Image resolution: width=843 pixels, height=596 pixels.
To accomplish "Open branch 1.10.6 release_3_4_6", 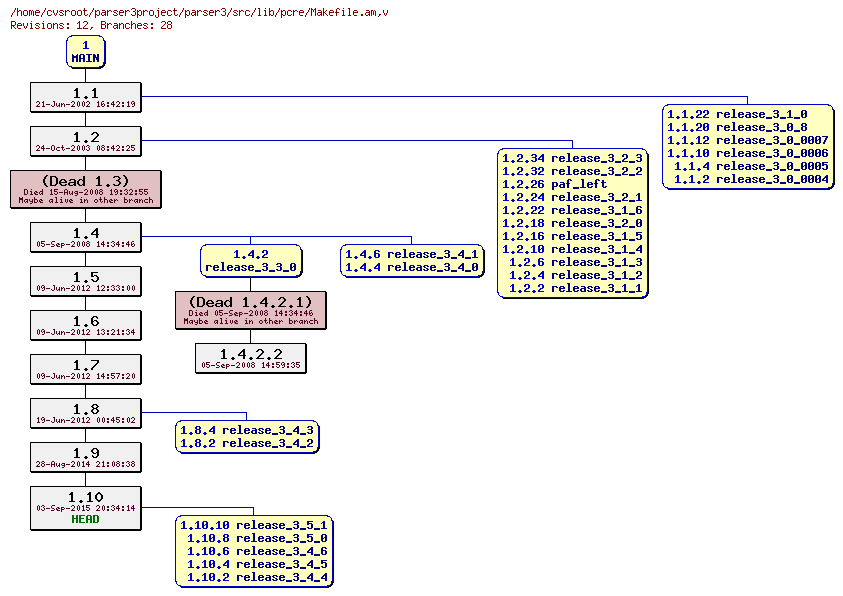I will [x=257, y=551].
